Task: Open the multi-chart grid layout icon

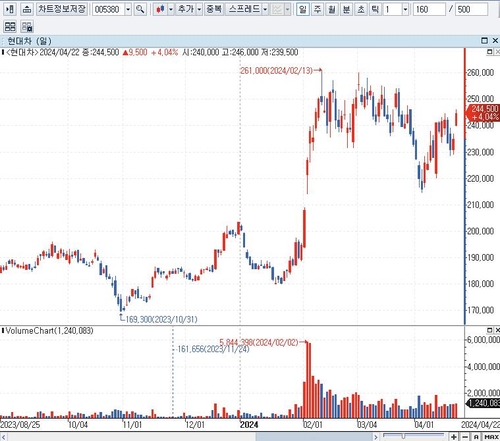Action: [x=10, y=27]
